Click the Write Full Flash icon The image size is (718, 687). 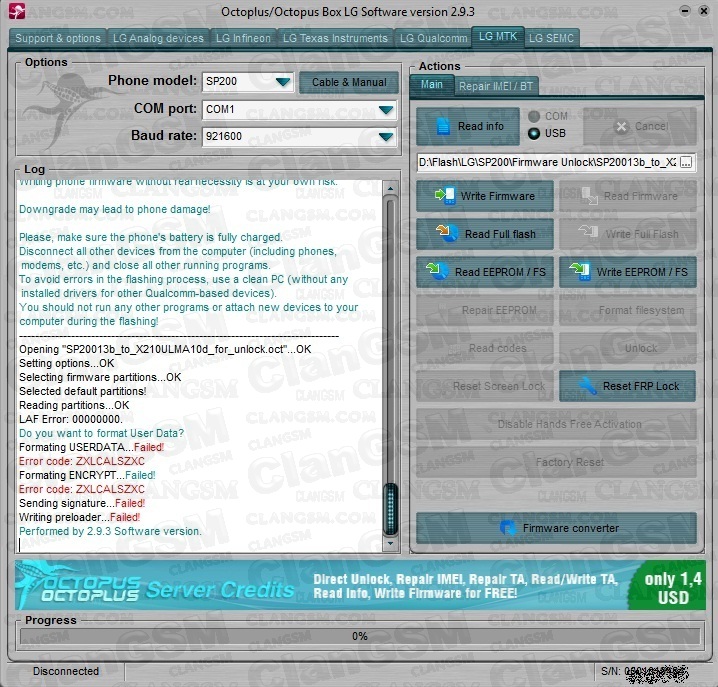[x=588, y=231]
